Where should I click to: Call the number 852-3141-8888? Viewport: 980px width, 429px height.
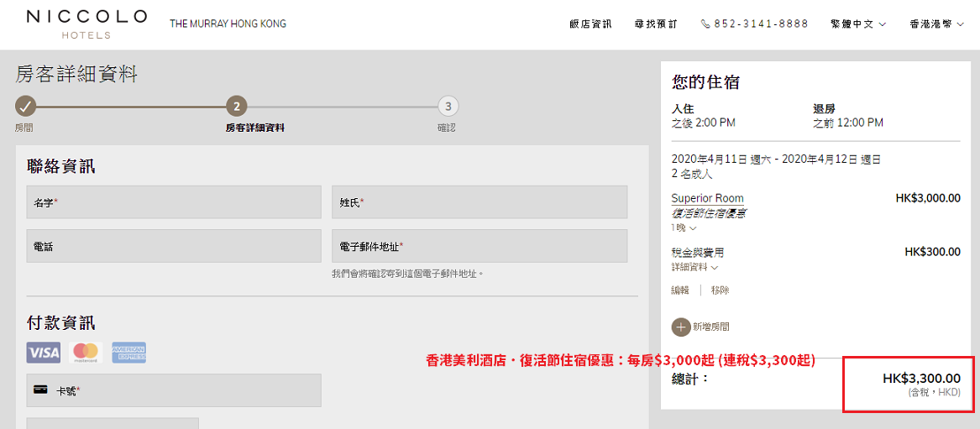click(x=762, y=24)
